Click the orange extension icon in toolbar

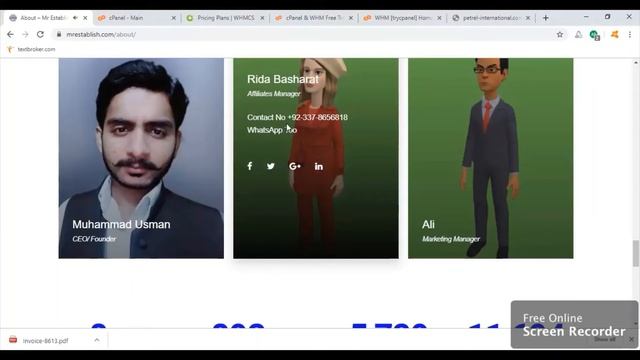point(615,35)
